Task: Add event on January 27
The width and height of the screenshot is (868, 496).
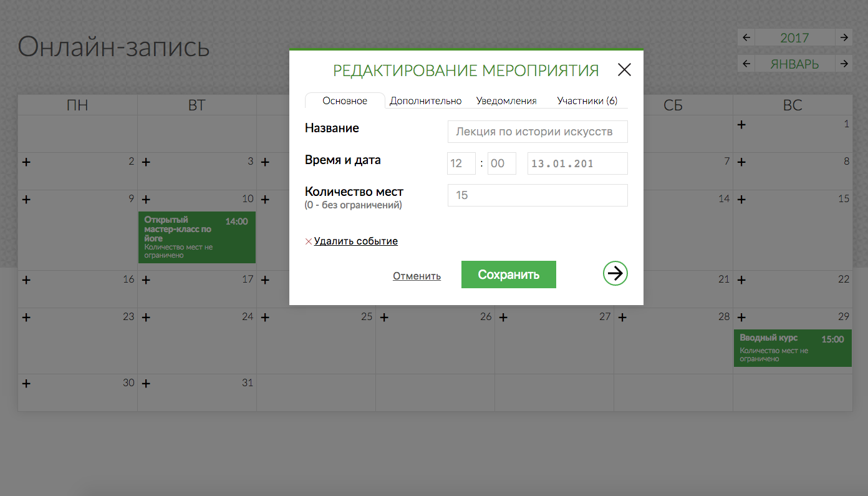Action: click(x=503, y=318)
